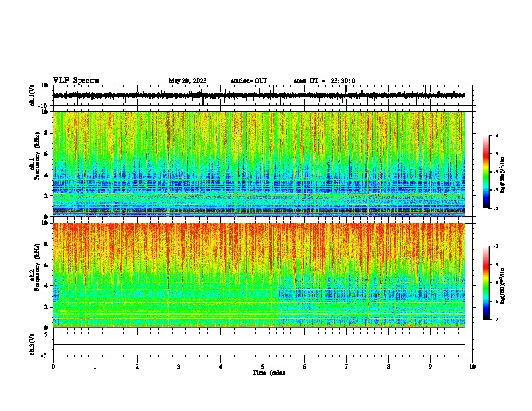Click the 'station=OUJ' label

(x=249, y=81)
